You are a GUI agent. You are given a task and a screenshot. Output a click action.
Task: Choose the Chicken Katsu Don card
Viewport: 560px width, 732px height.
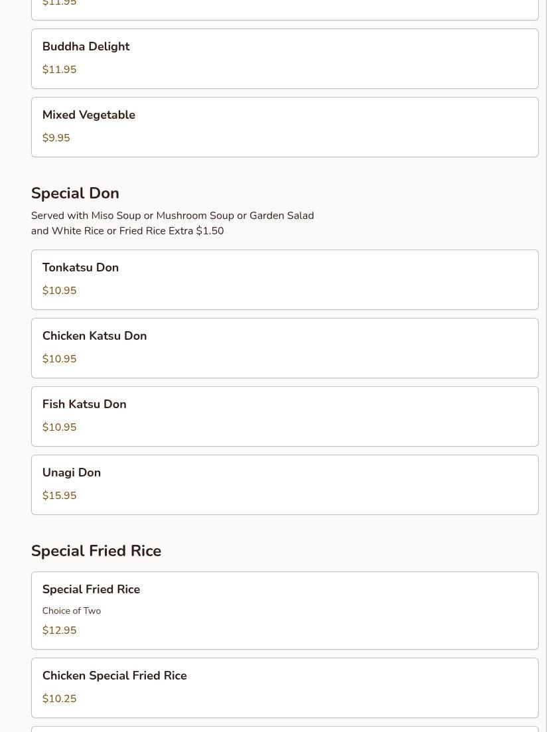pos(284,348)
